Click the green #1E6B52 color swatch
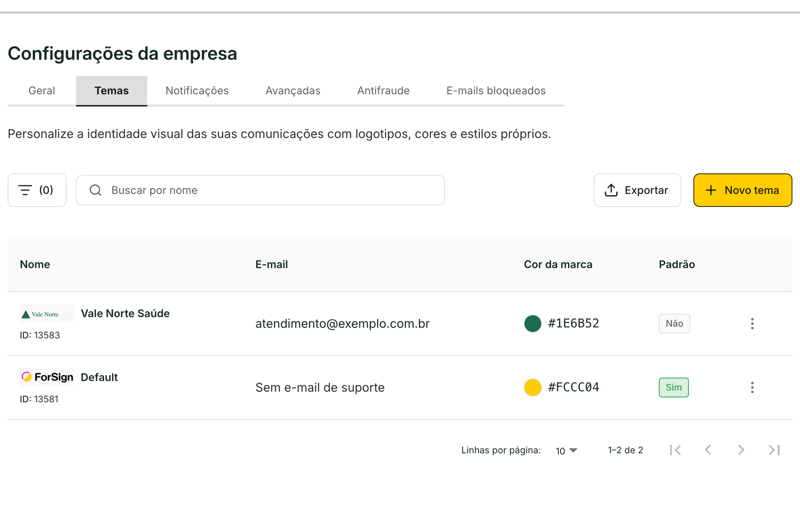The height and width of the screenshot is (532, 800). pyautogui.click(x=533, y=324)
